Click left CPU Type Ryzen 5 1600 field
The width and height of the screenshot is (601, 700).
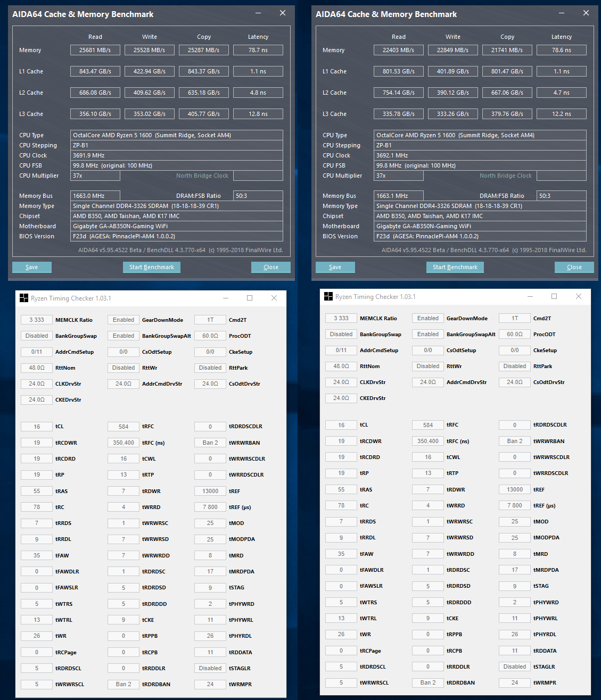pyautogui.click(x=177, y=135)
